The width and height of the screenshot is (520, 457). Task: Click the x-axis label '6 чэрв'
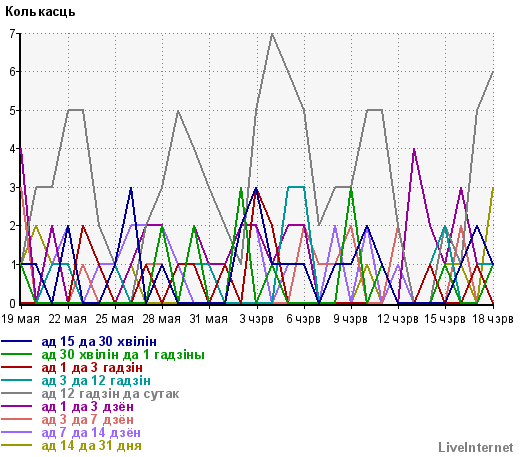(303, 319)
